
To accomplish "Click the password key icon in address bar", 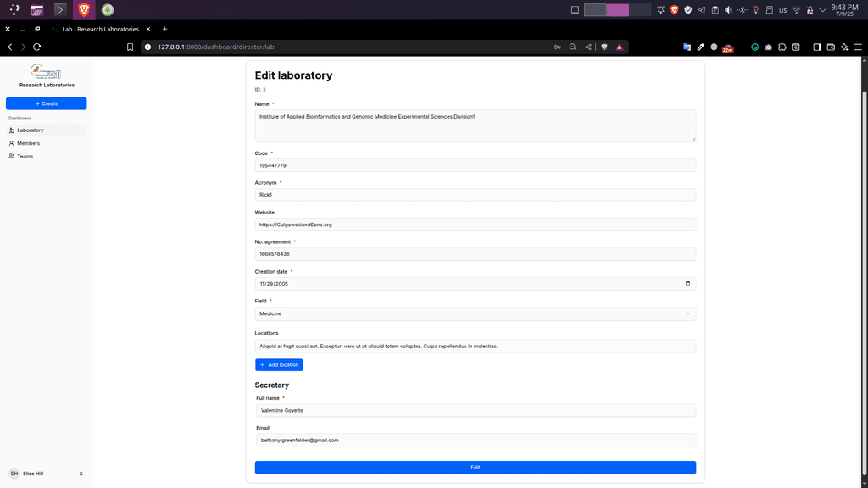I will pos(558,47).
